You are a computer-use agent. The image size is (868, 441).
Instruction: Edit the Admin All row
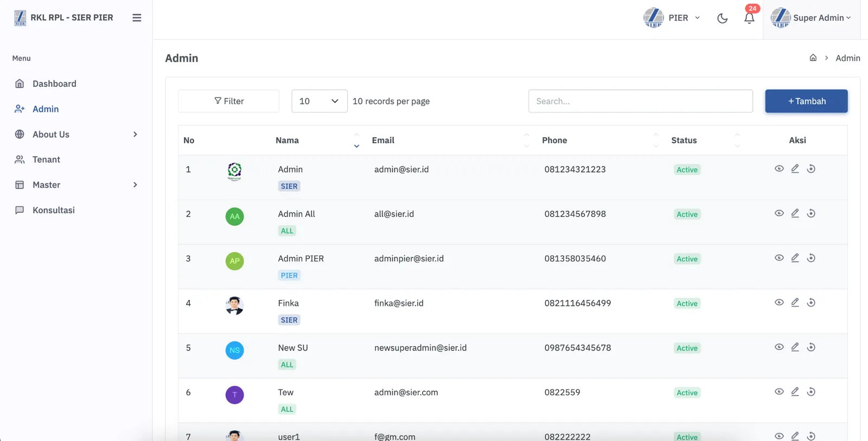(795, 213)
